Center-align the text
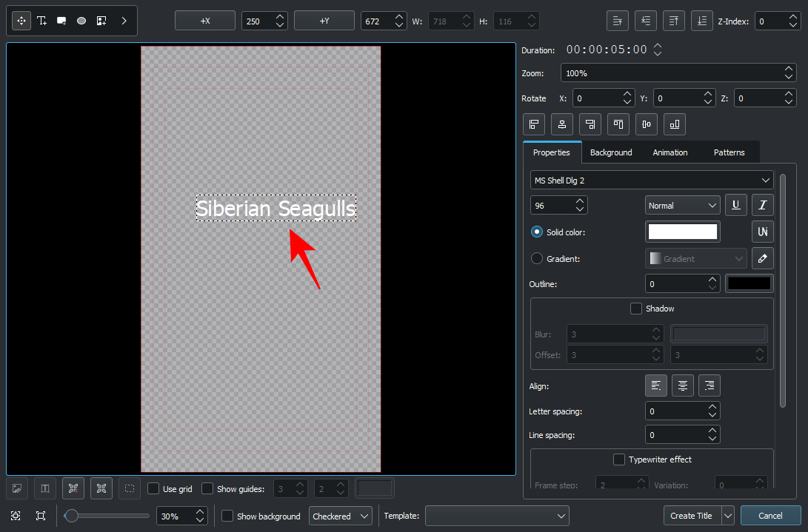This screenshot has width=808, height=532. [682, 385]
